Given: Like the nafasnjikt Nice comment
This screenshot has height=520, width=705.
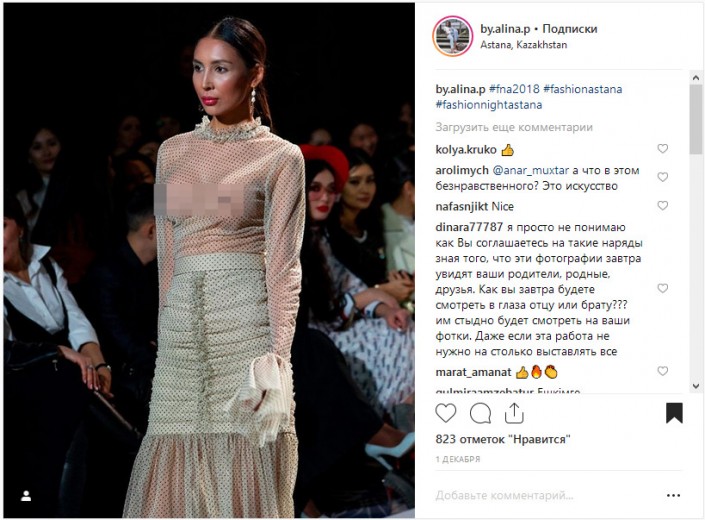Looking at the screenshot, I should pyautogui.click(x=662, y=205).
